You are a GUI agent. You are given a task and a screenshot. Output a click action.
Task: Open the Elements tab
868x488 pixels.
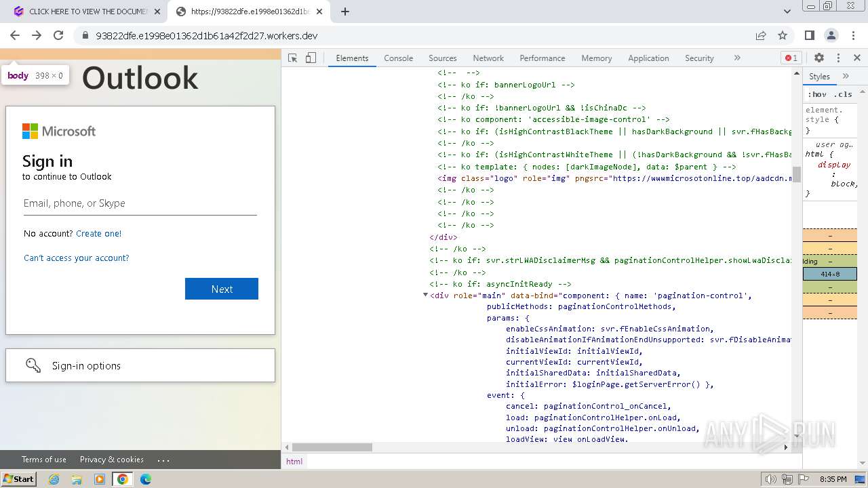point(352,58)
